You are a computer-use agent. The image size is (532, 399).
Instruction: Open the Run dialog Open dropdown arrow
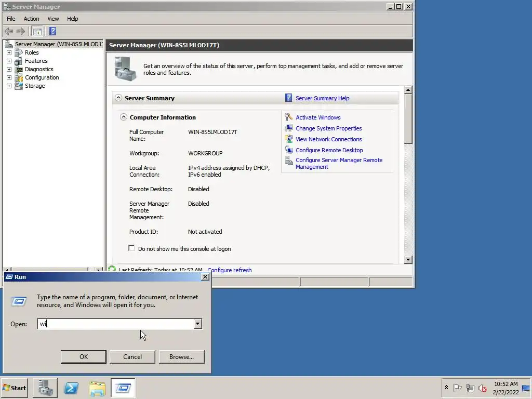coord(197,324)
